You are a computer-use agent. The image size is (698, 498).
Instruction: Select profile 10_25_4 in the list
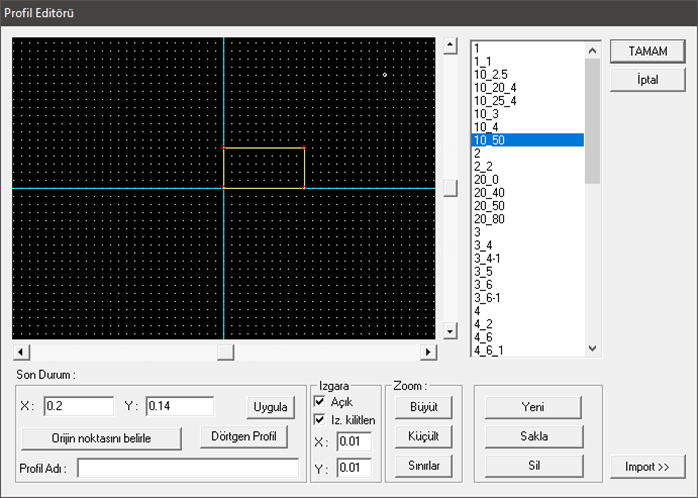click(x=494, y=101)
